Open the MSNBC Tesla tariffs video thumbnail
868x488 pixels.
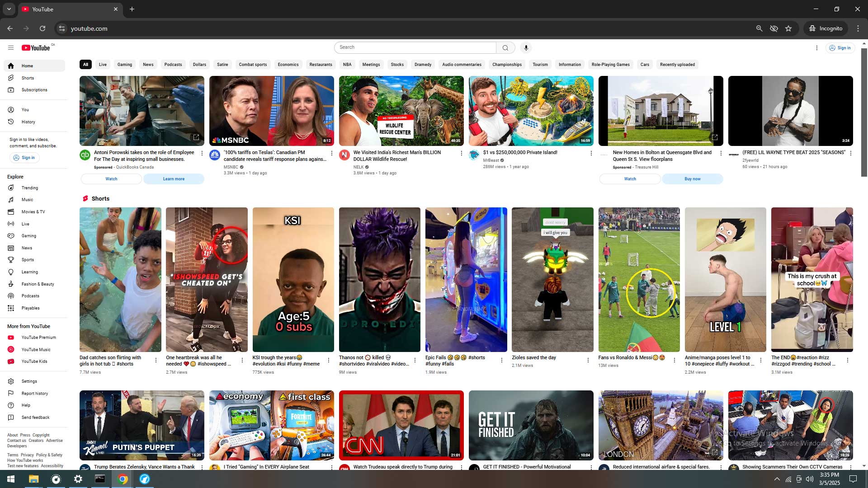point(271,111)
